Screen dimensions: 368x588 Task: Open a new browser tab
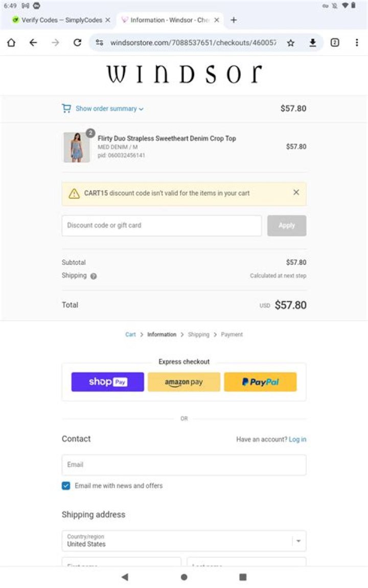tap(234, 20)
